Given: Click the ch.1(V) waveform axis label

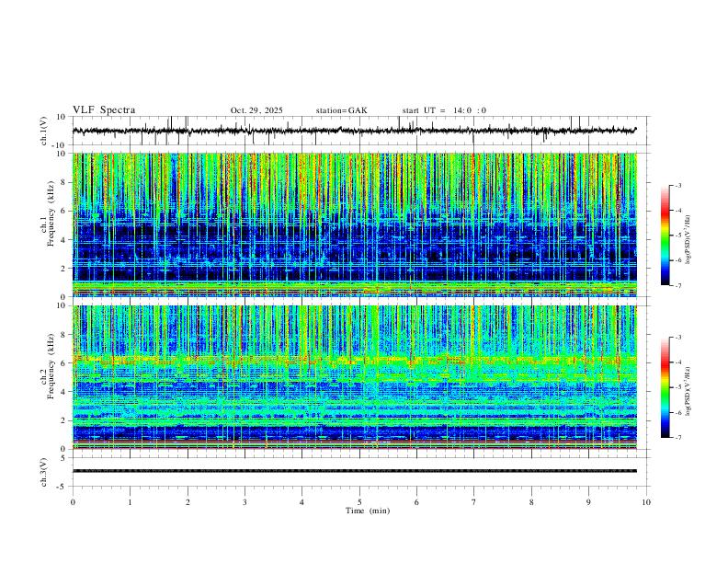Looking at the screenshot, I should pyautogui.click(x=44, y=131).
